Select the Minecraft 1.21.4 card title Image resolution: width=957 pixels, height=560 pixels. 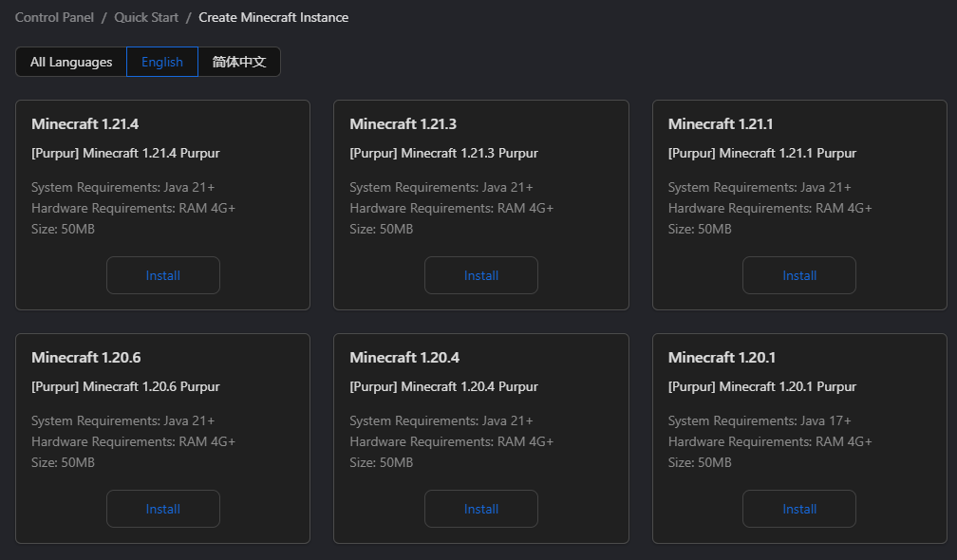tap(85, 124)
